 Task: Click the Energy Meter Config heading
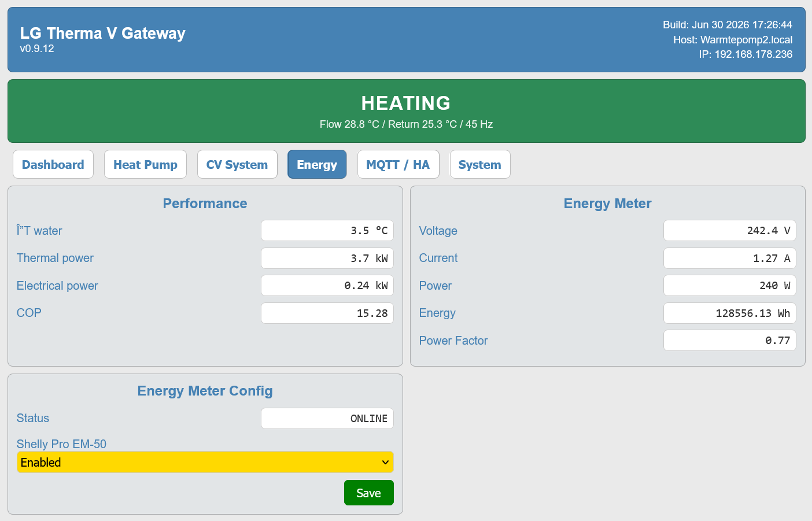pos(205,391)
